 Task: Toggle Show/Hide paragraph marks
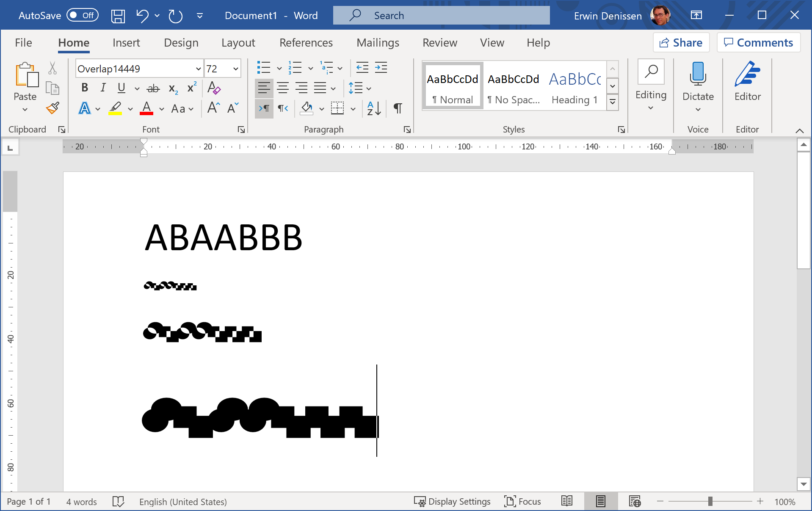[x=398, y=108]
